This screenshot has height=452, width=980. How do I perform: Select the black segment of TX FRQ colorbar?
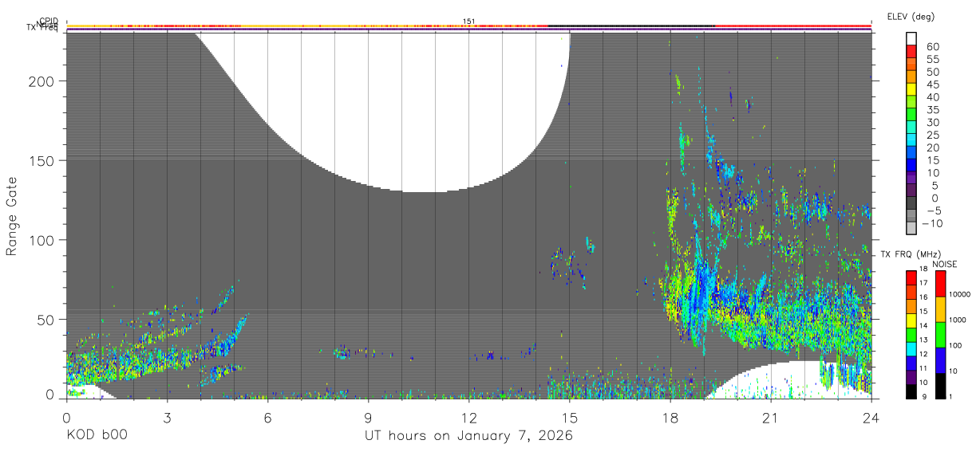pyautogui.click(x=911, y=391)
